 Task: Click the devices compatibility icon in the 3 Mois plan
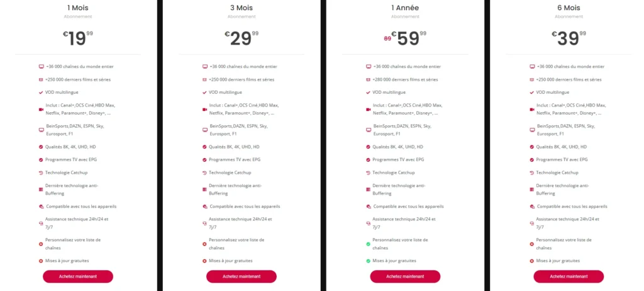click(204, 206)
